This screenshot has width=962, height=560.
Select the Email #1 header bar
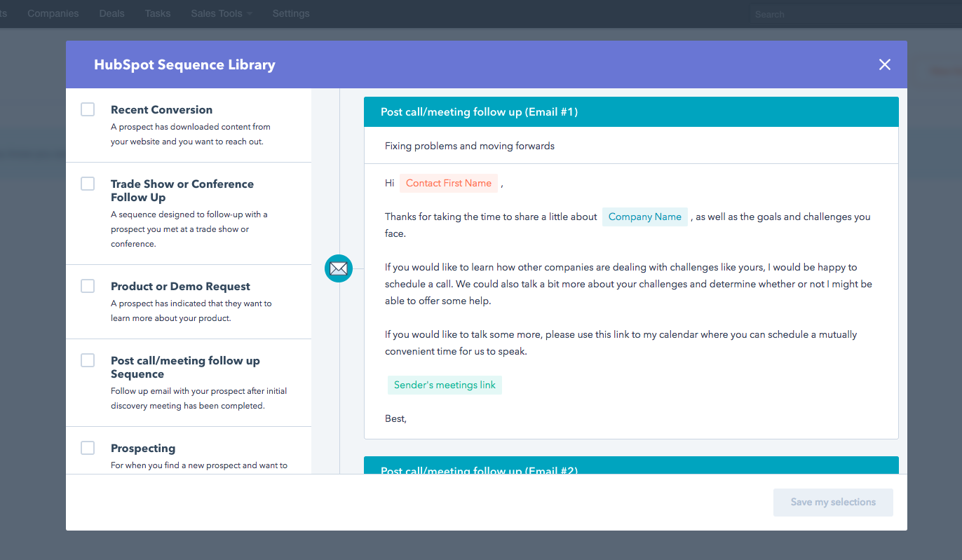tap(630, 112)
